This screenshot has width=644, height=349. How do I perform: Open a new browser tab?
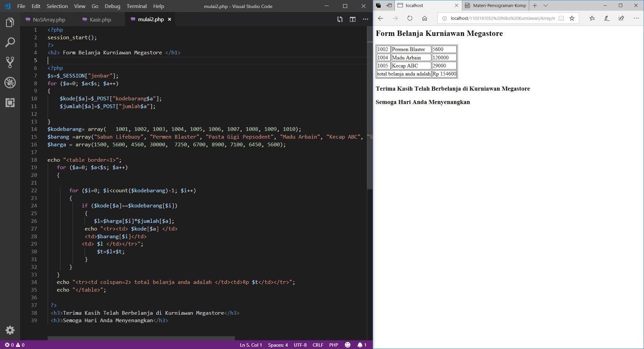pos(535,5)
